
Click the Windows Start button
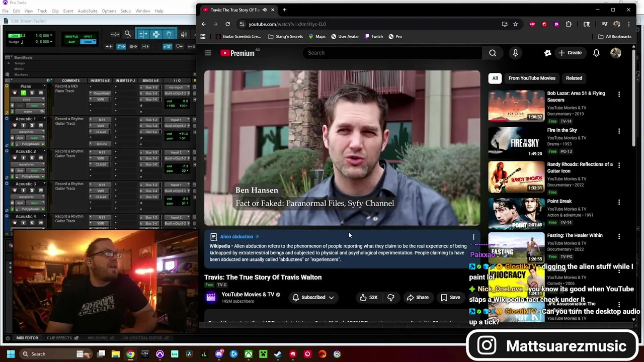click(11, 354)
